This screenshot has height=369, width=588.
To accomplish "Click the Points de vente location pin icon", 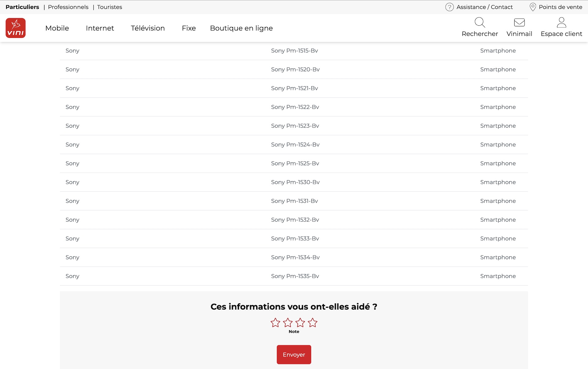I will 533,7.
